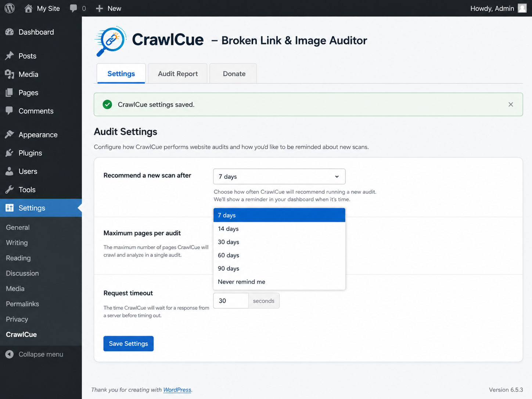Screen dimensions: 532x399
Task: Choose the 30 days option
Action: coord(279,242)
